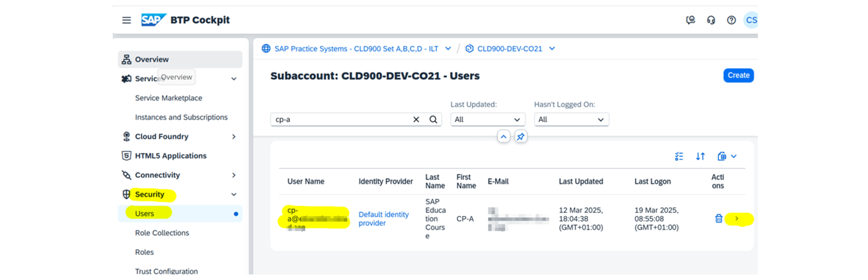Collapse the filter bar with up chevron
This screenshot has height=280, width=868.
coord(503,137)
